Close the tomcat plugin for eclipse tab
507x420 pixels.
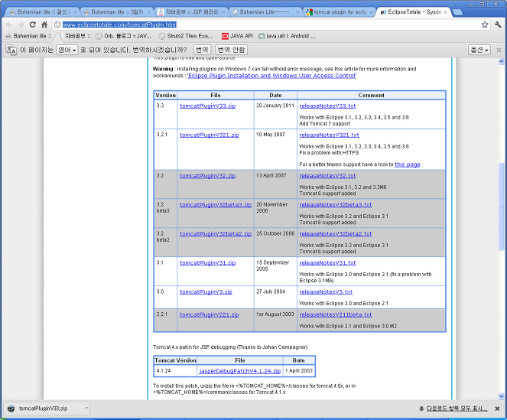[371, 12]
